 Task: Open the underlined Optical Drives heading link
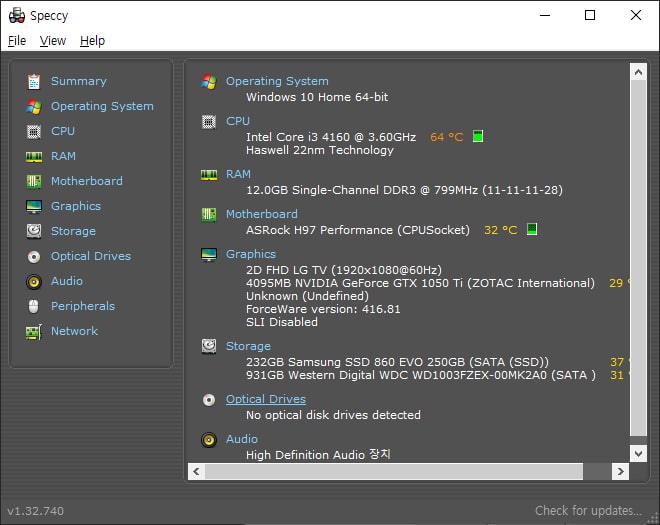(266, 399)
